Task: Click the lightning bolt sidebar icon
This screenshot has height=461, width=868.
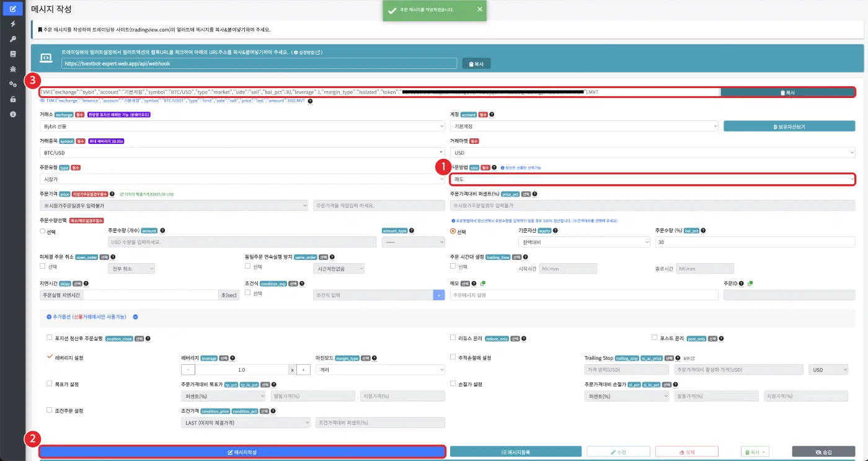Action: [x=13, y=24]
